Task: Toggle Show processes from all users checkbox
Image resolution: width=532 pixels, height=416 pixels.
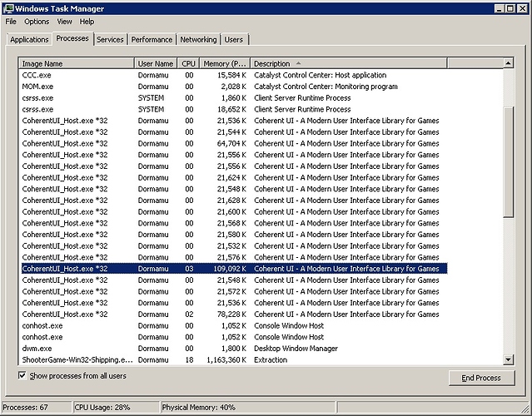Action: (x=22, y=376)
